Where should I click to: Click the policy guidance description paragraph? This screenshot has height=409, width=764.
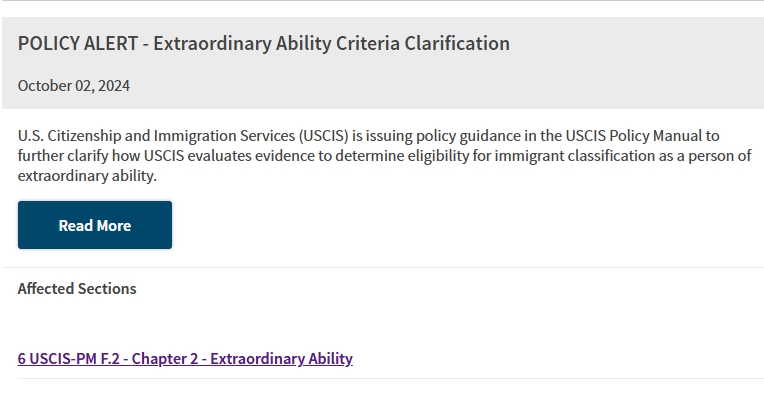[x=384, y=156]
